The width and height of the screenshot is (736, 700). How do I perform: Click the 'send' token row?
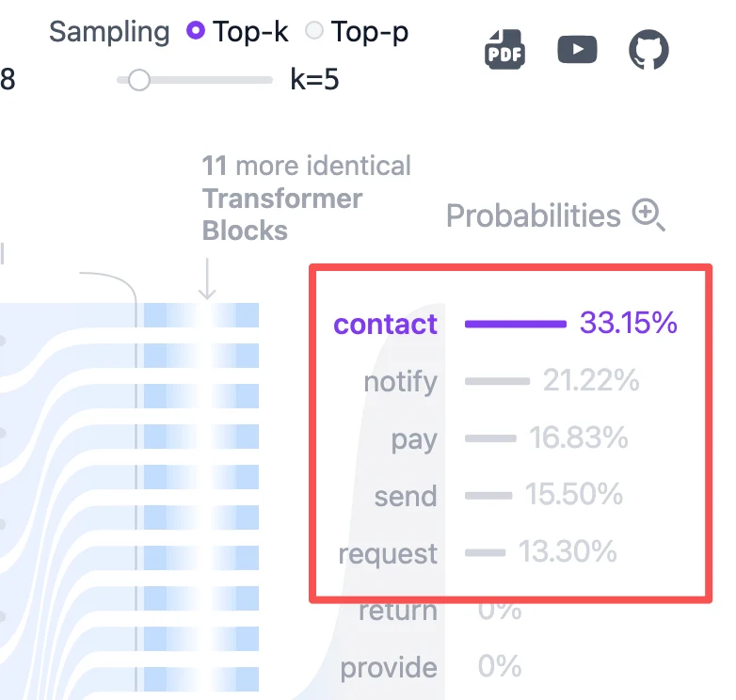click(499, 496)
